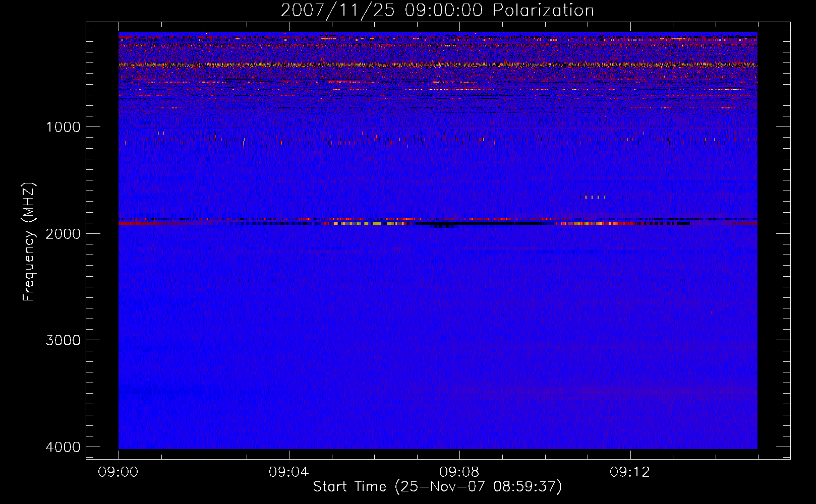Click the bright red interference line near 1900 MHz
Screen dimensions: 816x504
438,223
